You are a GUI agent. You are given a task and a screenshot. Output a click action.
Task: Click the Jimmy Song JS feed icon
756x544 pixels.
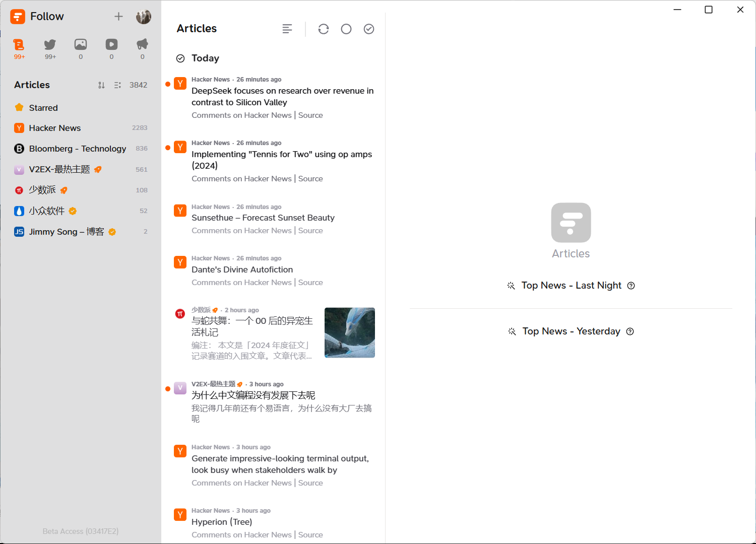click(x=19, y=232)
